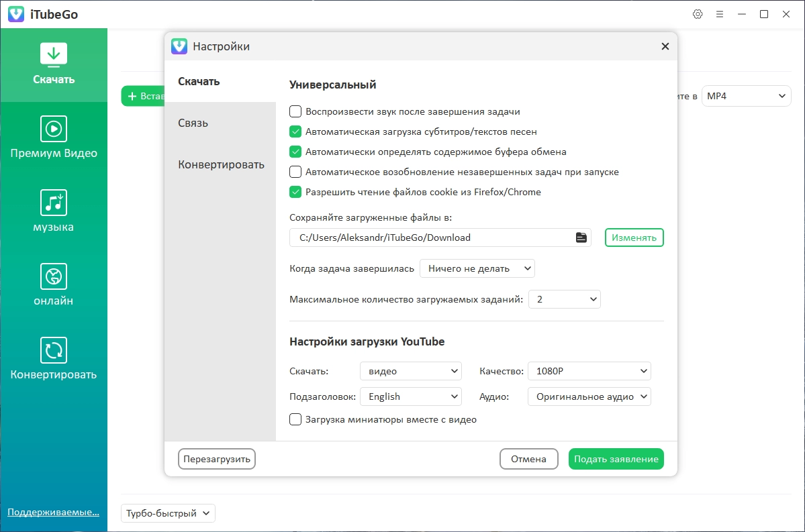Open the Качество 1080P dropdown

589,371
